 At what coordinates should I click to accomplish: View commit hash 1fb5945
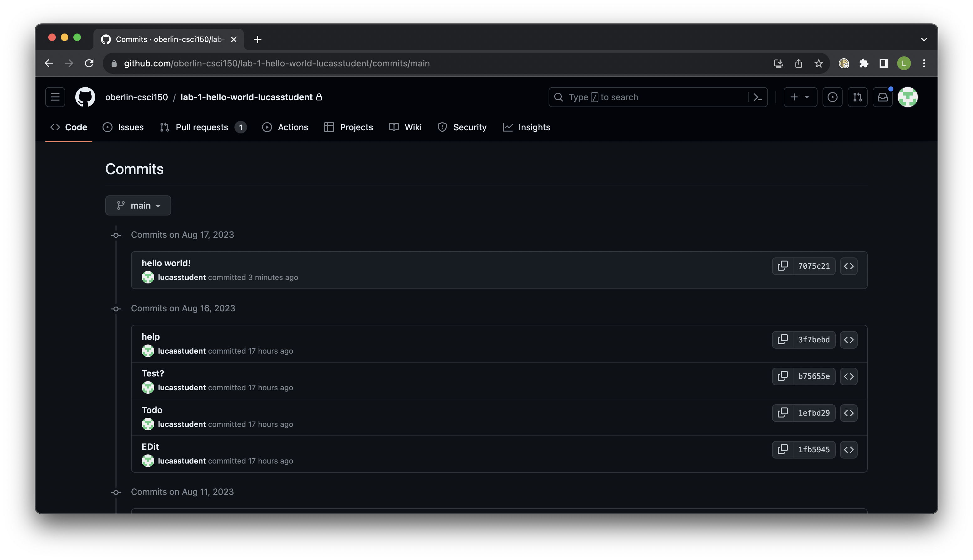[814, 449]
